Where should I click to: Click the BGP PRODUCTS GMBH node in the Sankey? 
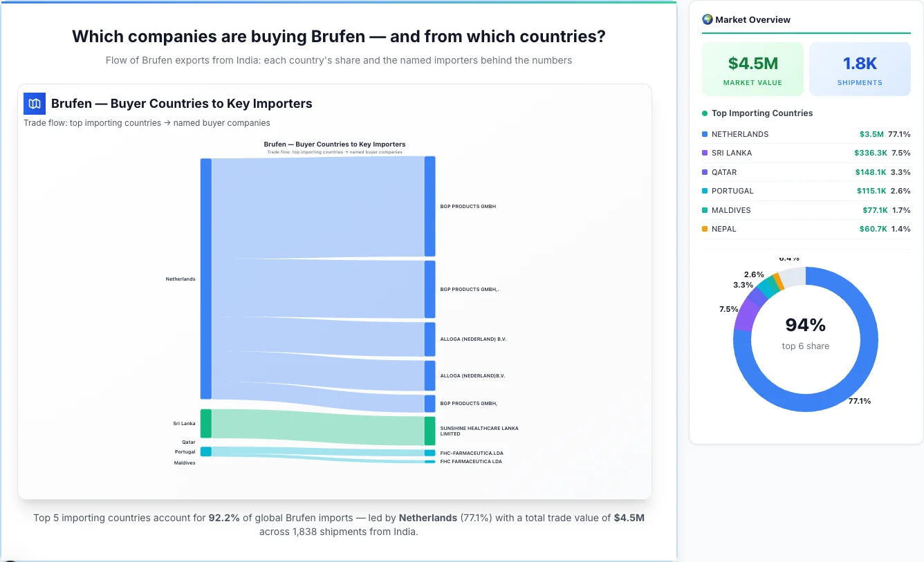(430, 205)
